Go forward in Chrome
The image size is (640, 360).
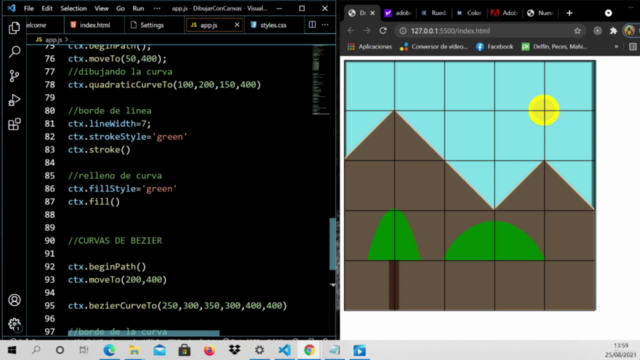(367, 31)
